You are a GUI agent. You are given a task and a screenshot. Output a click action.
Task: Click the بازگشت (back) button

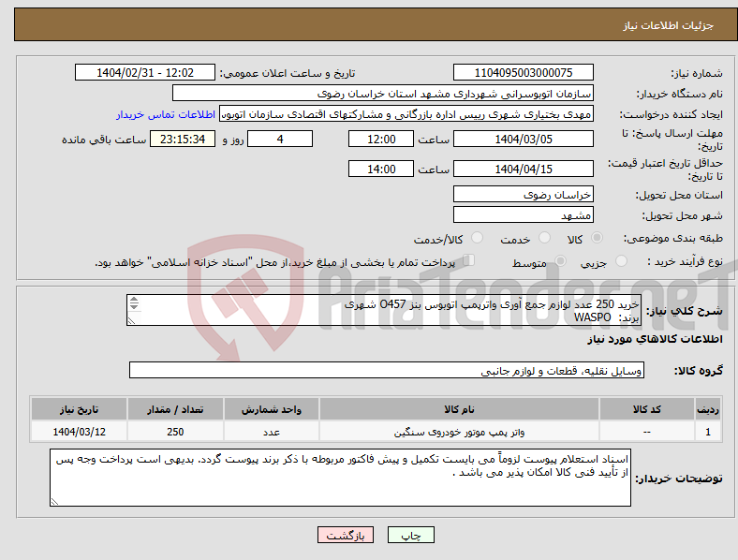click(x=346, y=535)
